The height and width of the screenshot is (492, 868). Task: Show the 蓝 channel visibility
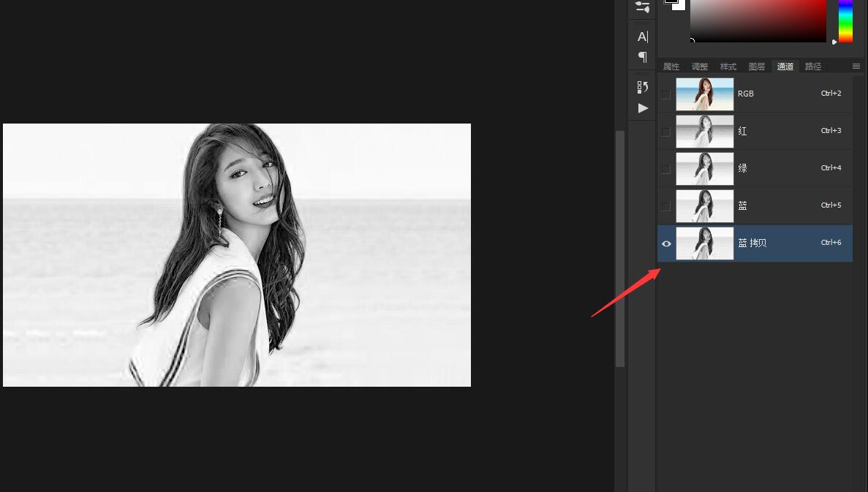tap(666, 206)
